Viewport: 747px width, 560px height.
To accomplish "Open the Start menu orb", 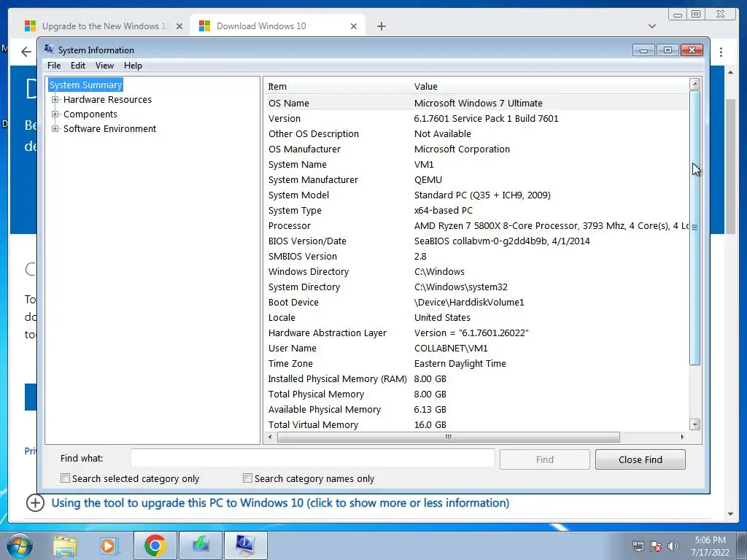I will (x=19, y=545).
